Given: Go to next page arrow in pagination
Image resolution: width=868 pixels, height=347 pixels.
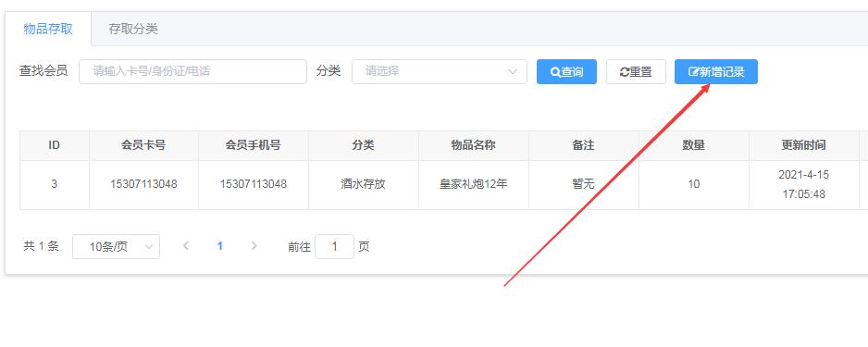Looking at the screenshot, I should click(254, 246).
